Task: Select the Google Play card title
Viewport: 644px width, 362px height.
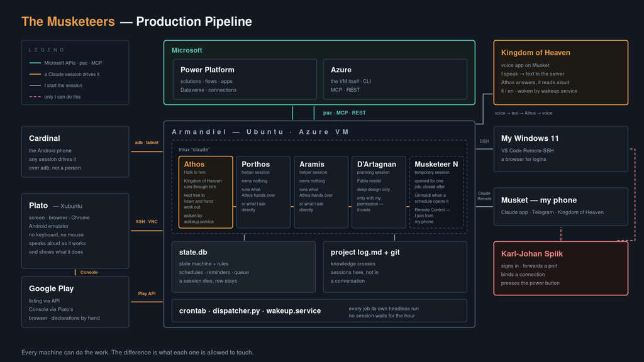Action: tap(52, 288)
